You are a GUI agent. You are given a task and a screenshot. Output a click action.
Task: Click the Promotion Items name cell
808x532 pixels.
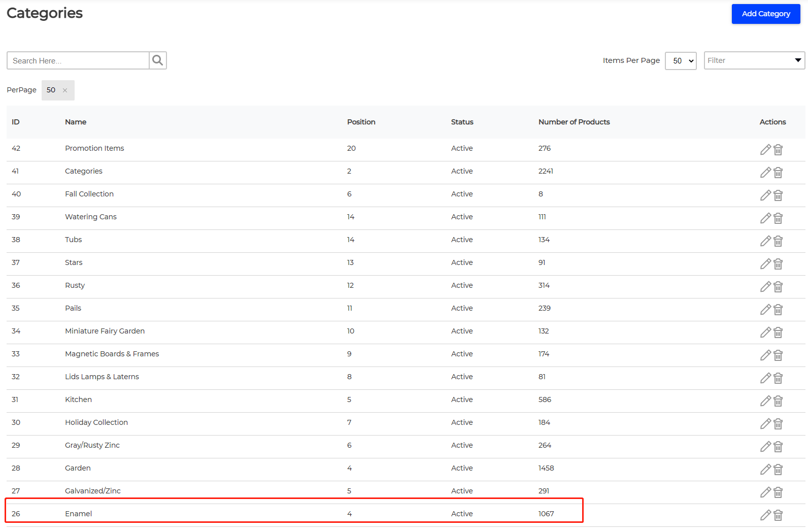click(x=94, y=148)
